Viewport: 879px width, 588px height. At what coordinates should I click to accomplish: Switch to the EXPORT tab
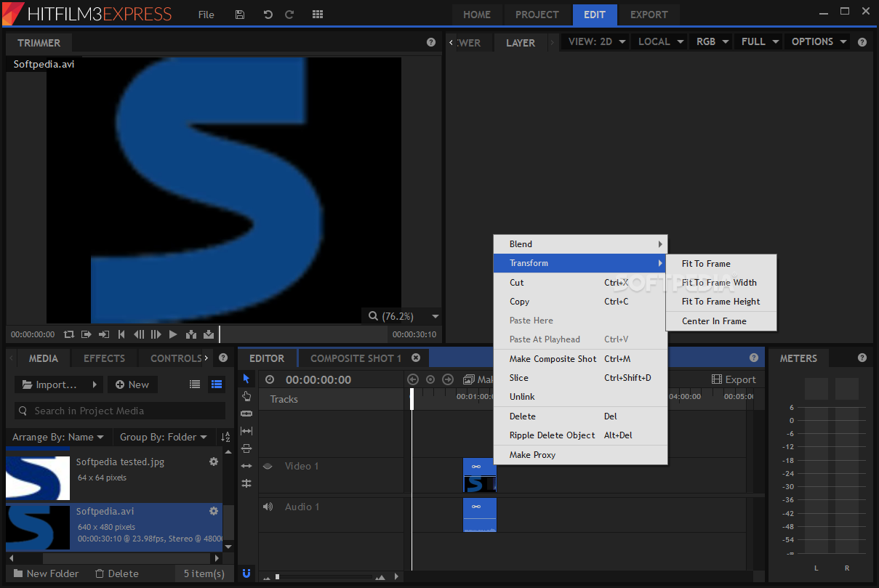[x=649, y=15]
